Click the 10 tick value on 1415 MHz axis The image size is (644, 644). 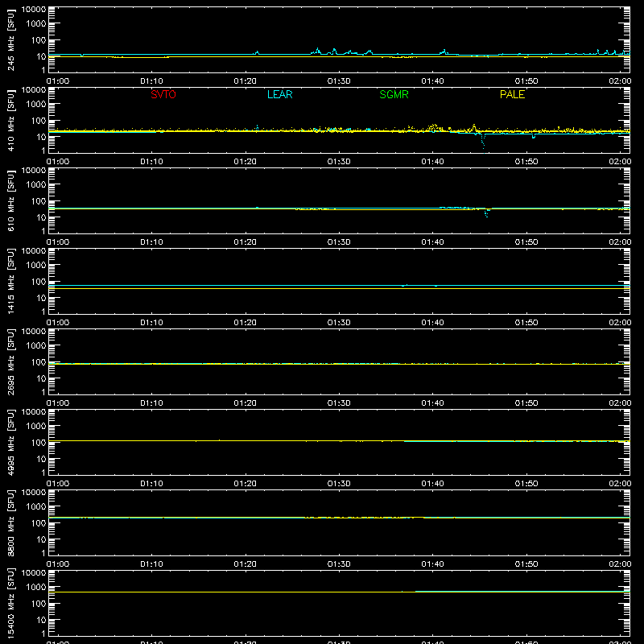[x=41, y=298]
